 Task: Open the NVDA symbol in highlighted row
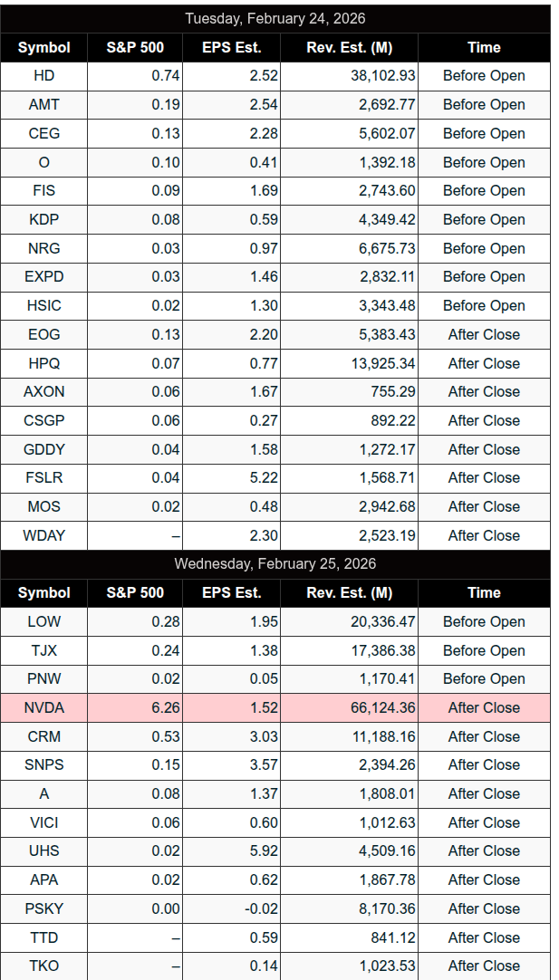click(43, 708)
